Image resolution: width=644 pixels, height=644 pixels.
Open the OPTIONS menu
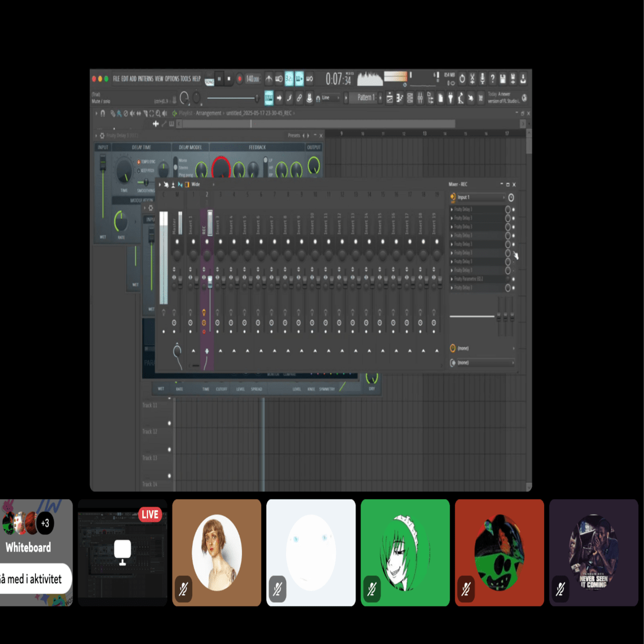coord(172,79)
